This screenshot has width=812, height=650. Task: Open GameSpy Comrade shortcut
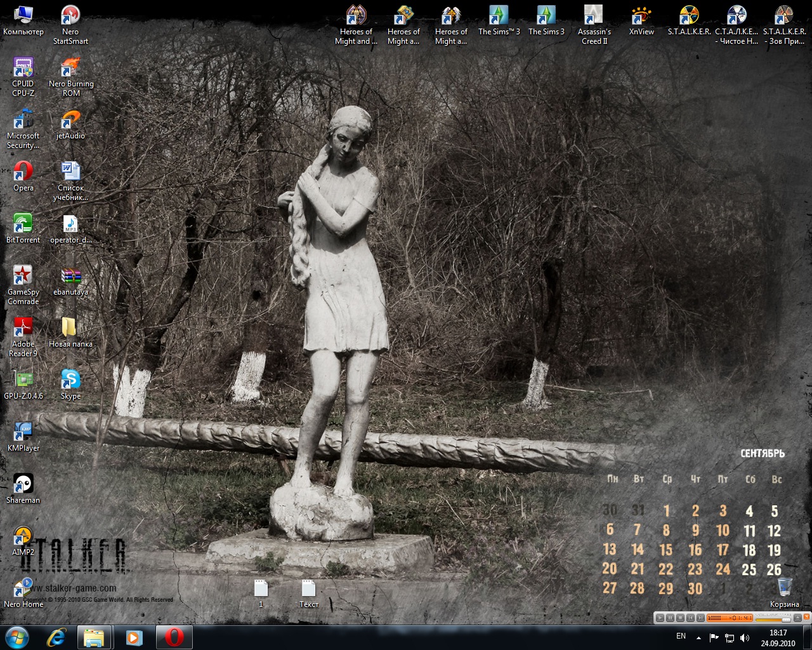(23, 286)
